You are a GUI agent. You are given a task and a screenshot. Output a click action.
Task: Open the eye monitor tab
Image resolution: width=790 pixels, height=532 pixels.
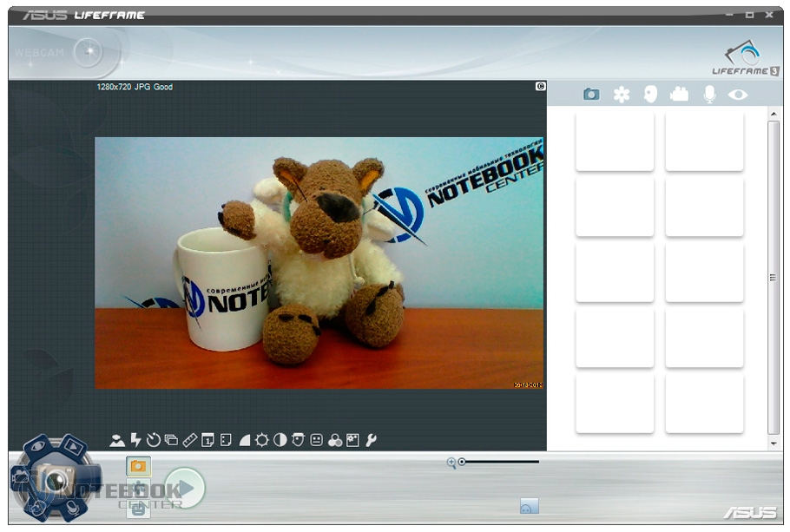click(738, 95)
